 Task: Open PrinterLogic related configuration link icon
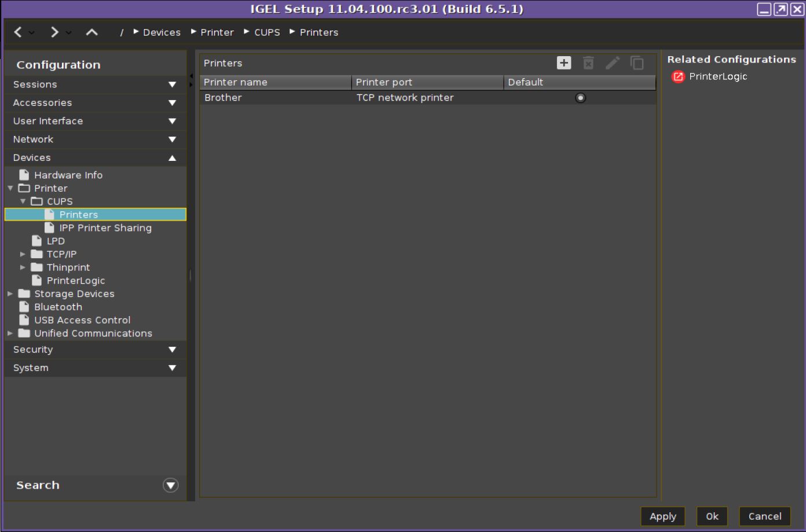[677, 76]
